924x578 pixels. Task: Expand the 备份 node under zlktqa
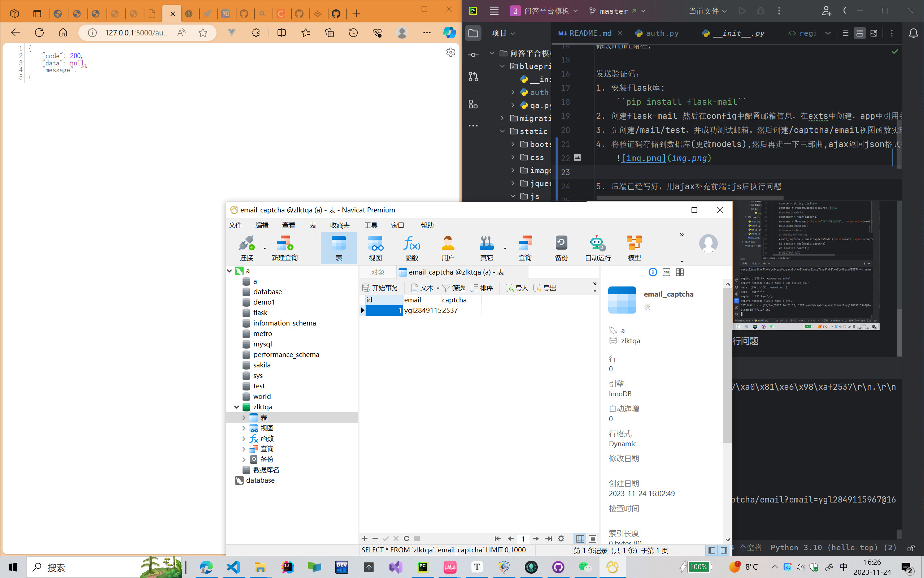coord(244,460)
